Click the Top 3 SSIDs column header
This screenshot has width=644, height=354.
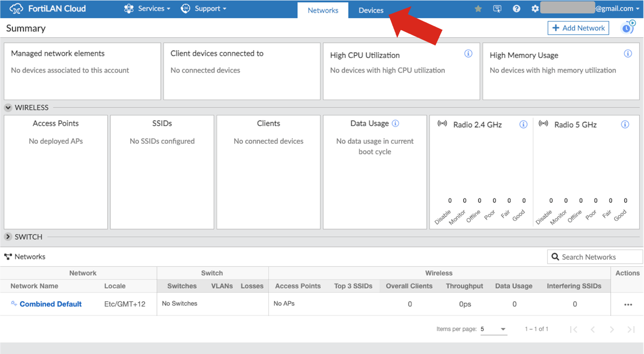(353, 286)
